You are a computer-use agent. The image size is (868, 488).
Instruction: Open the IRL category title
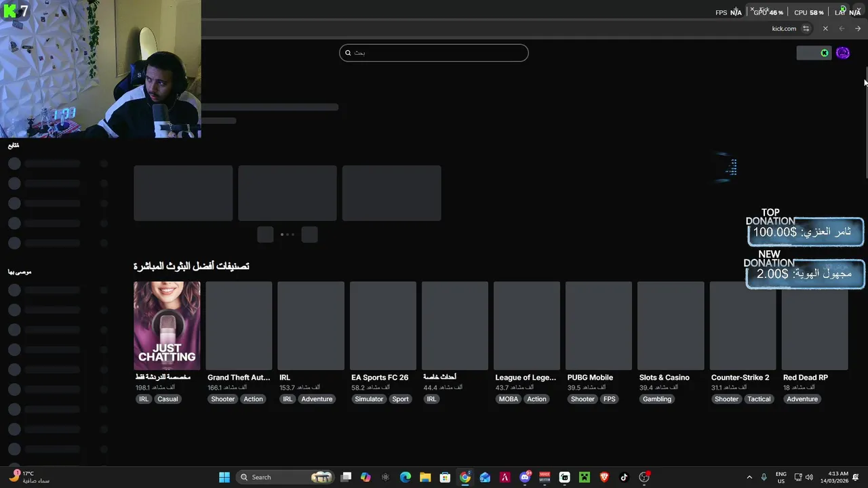(x=285, y=378)
